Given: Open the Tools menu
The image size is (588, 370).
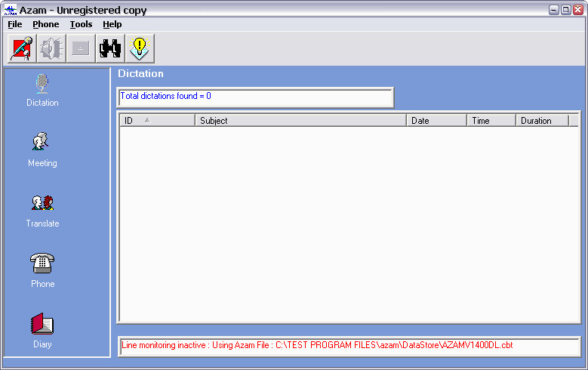Looking at the screenshot, I should 81,24.
